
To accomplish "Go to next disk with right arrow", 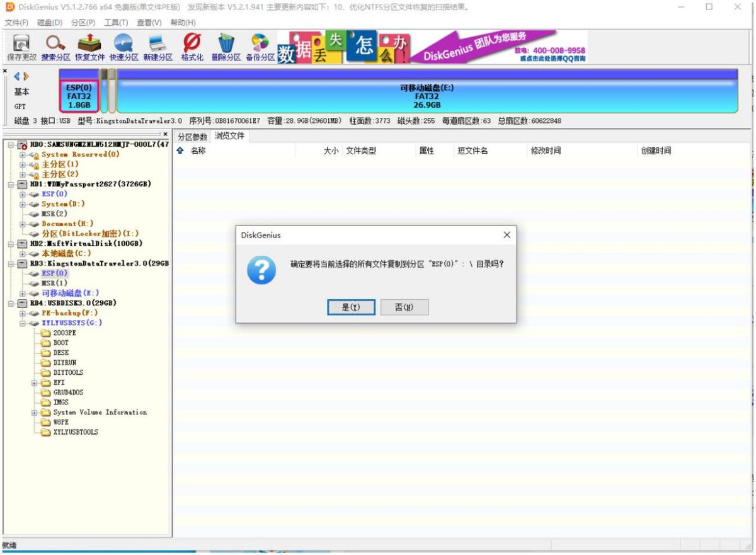I will click(x=26, y=77).
